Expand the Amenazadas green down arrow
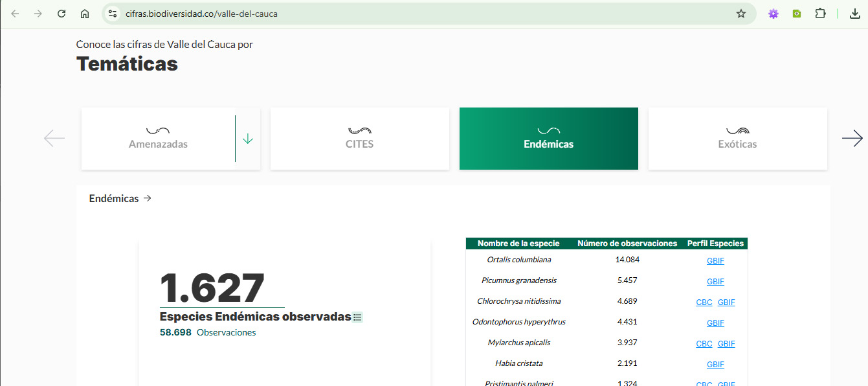 (248, 139)
